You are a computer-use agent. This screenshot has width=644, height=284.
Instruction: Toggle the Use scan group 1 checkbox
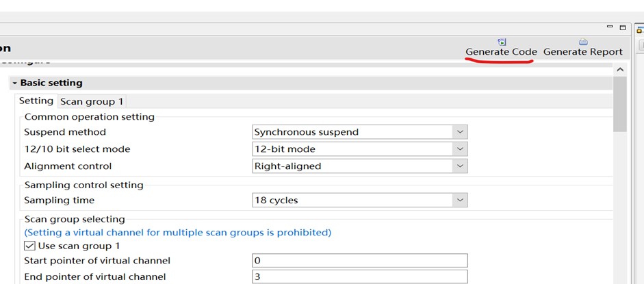click(x=29, y=246)
